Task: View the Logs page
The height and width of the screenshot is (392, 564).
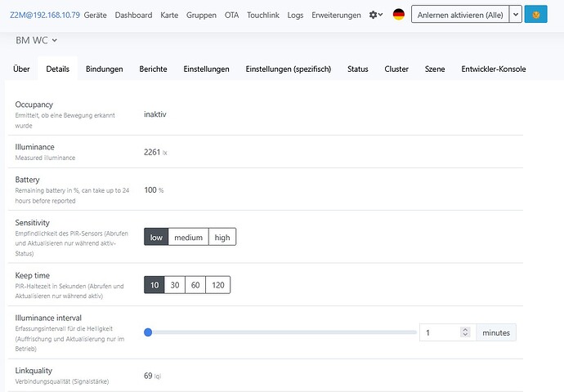Action: click(x=295, y=15)
